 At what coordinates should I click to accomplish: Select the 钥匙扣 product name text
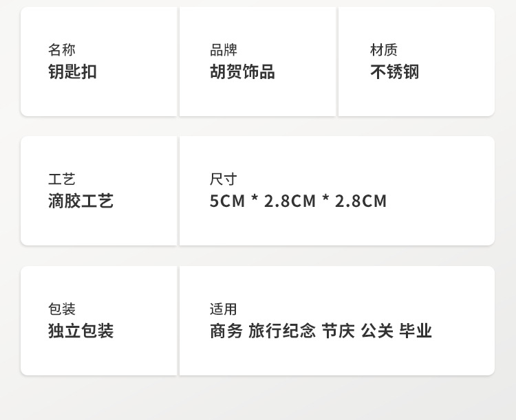pyautogui.click(x=72, y=71)
